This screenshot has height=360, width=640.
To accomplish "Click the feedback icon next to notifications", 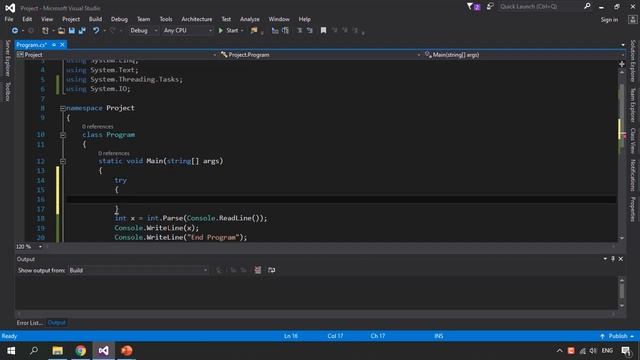I will pyautogui.click(x=490, y=7).
